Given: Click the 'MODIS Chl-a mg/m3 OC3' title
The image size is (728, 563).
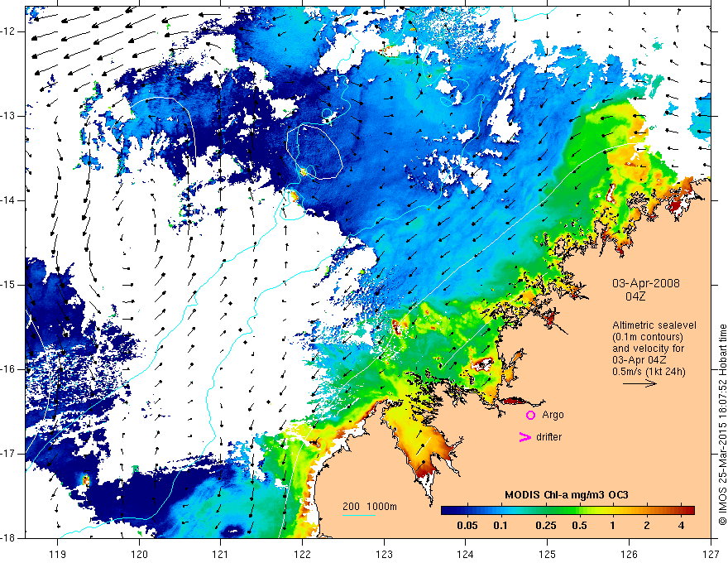Looking at the screenshot, I should pyautogui.click(x=567, y=495).
